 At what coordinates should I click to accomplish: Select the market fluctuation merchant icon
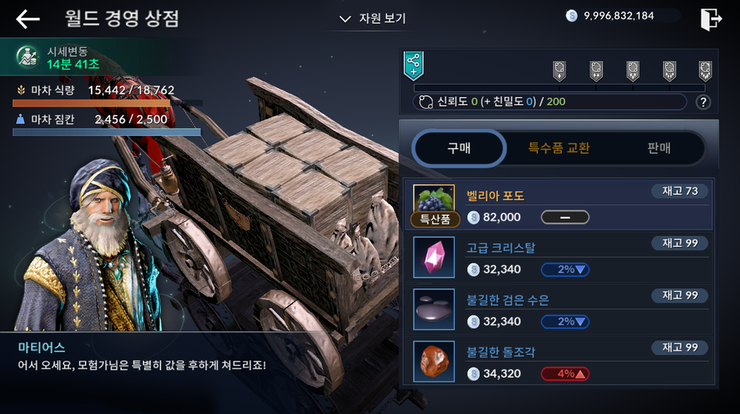(27, 57)
